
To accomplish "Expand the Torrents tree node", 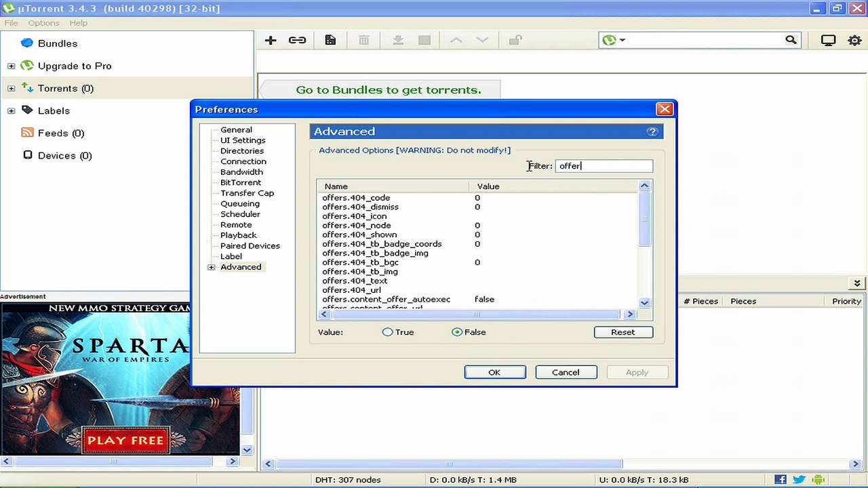I will (12, 88).
